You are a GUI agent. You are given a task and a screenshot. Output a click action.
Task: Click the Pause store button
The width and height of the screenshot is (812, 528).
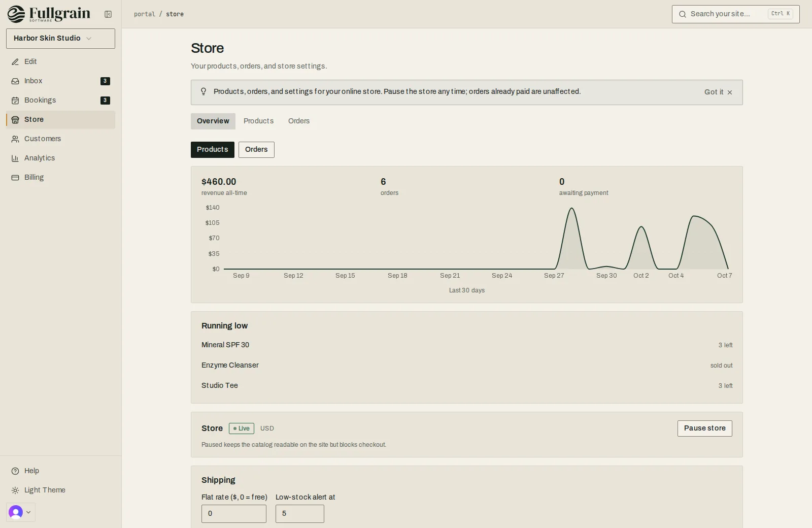[x=705, y=428]
